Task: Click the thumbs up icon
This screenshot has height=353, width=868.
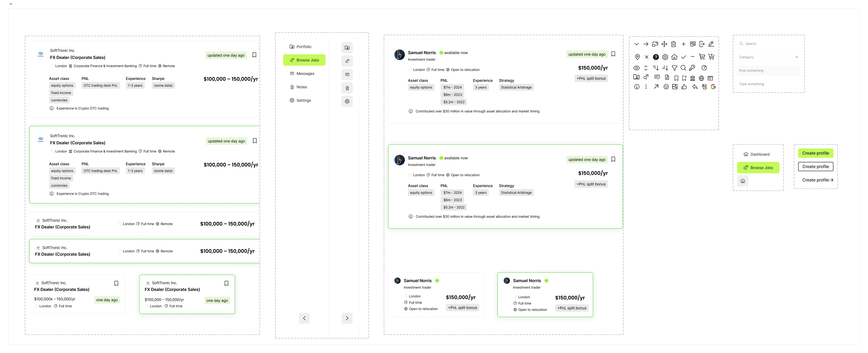Action: [684, 87]
